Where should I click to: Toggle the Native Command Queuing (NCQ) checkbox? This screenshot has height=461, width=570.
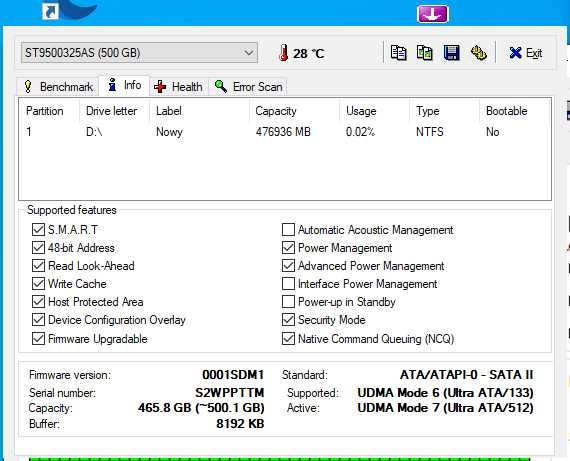(x=288, y=338)
